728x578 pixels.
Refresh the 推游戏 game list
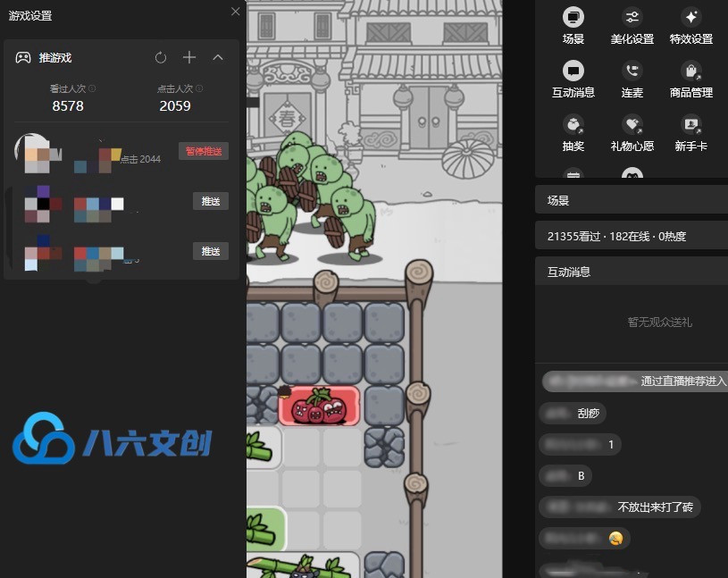click(161, 57)
